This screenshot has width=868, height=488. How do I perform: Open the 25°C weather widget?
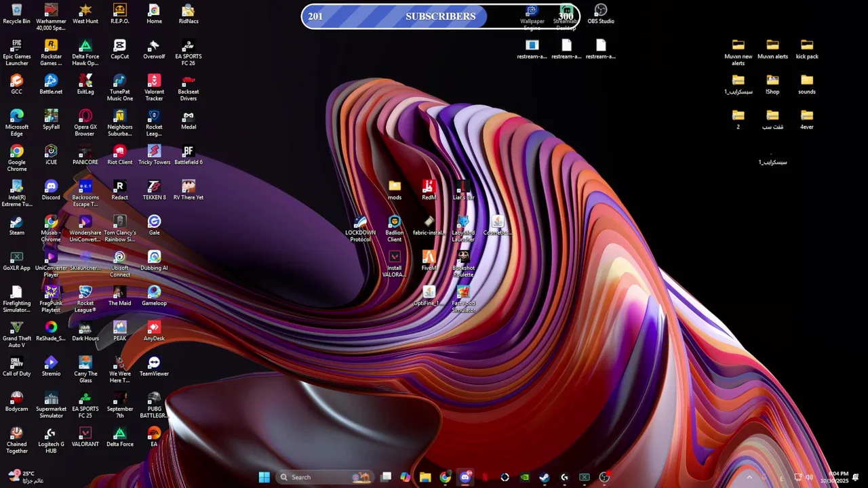pyautogui.click(x=25, y=477)
